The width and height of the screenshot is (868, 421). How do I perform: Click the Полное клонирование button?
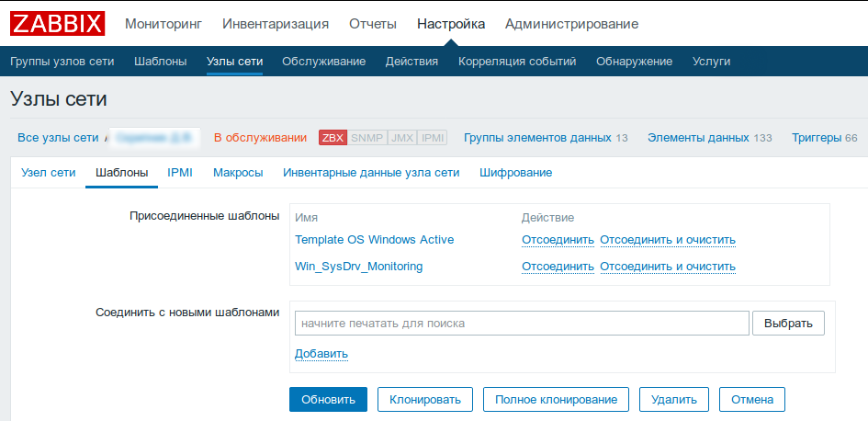coord(557,399)
